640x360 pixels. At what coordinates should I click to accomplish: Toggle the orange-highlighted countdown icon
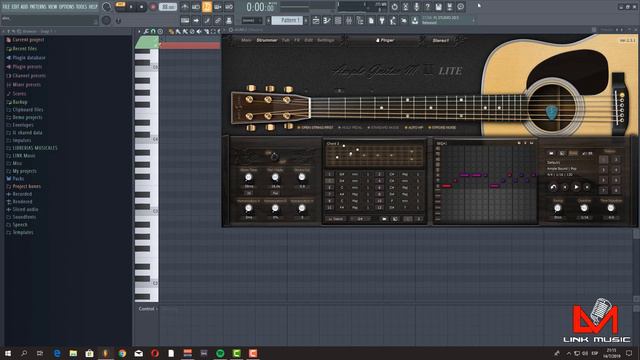[x=207, y=7]
